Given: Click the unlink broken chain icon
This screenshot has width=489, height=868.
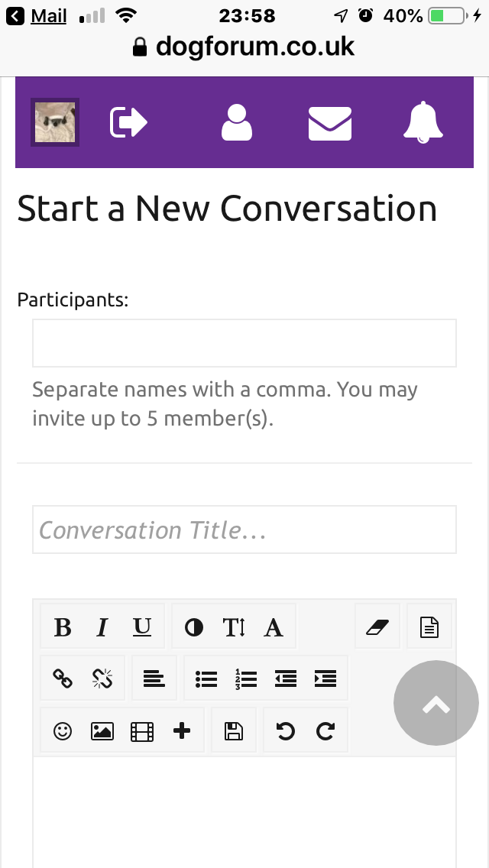Looking at the screenshot, I should 102,679.
